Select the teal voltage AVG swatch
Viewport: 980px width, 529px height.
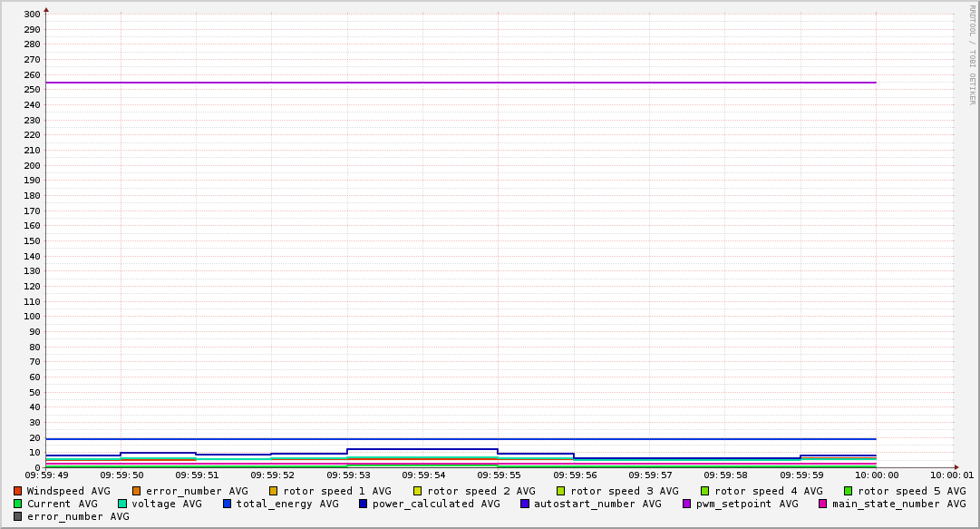tap(121, 504)
